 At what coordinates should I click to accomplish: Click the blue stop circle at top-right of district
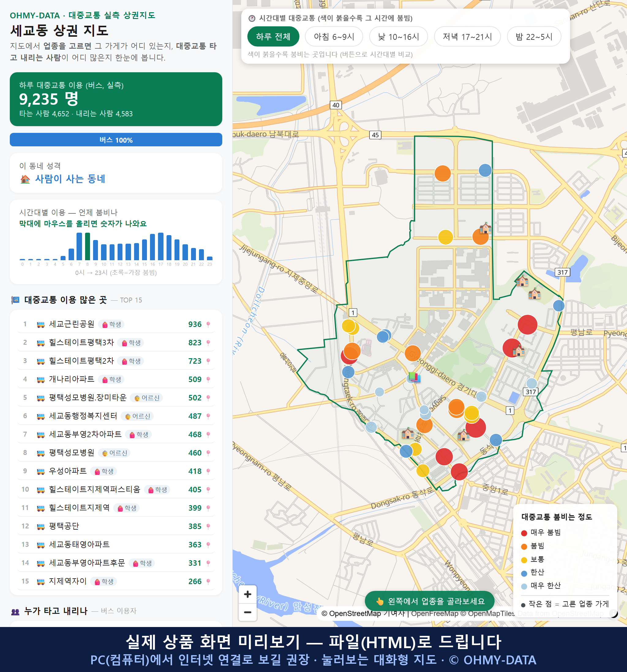(x=485, y=170)
